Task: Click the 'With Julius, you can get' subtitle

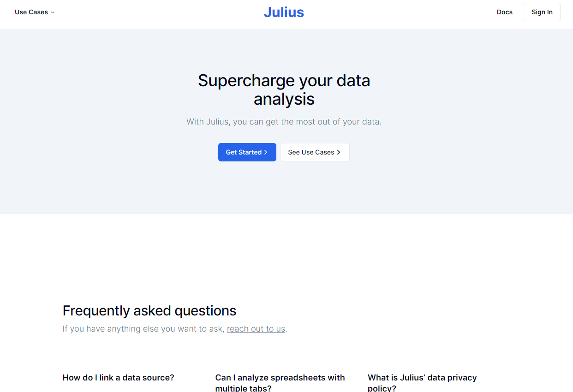Action: [284, 122]
